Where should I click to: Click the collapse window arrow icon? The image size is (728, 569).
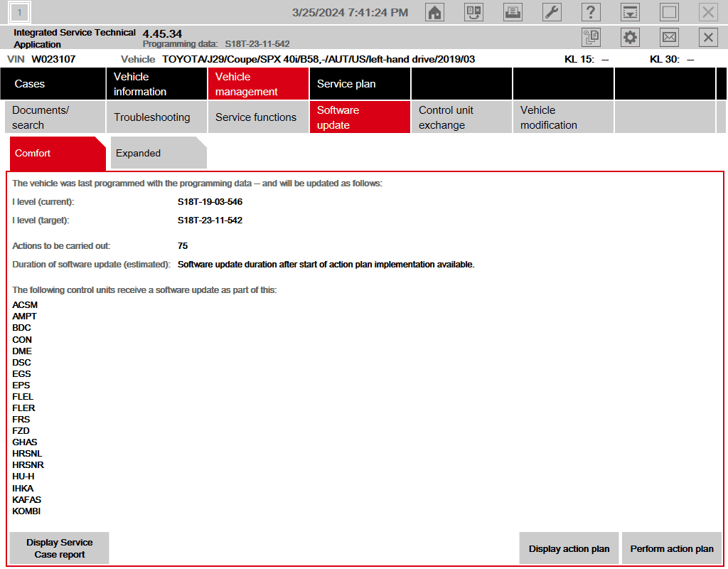point(630,12)
